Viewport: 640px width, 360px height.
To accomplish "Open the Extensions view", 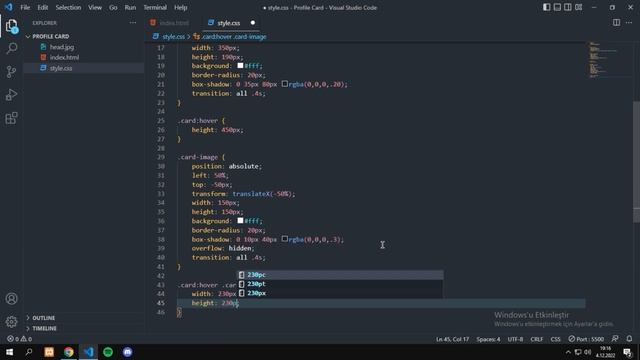I will tap(11, 118).
